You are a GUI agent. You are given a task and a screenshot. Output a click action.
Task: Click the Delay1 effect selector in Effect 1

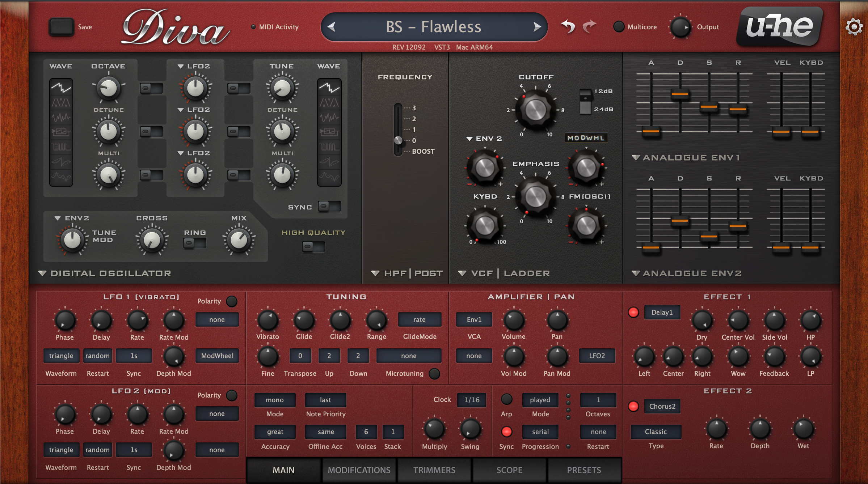(x=662, y=312)
